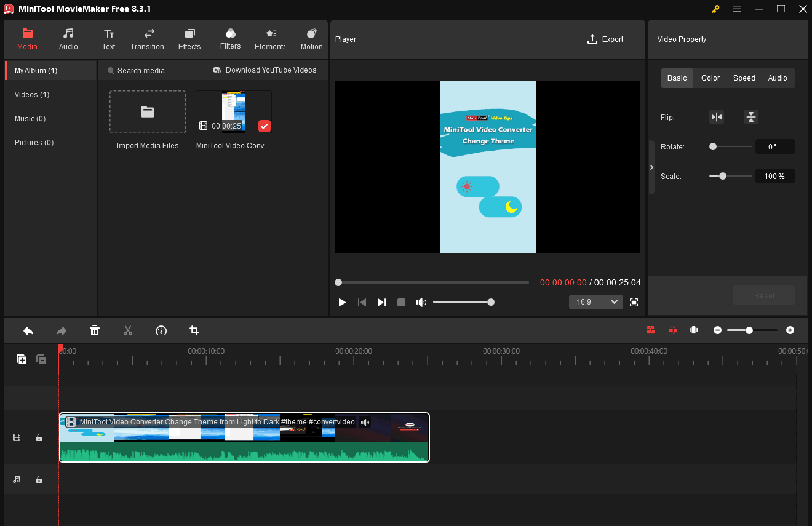Image resolution: width=812 pixels, height=526 pixels.
Task: Open the 16:9 aspect ratio dropdown
Action: point(595,302)
